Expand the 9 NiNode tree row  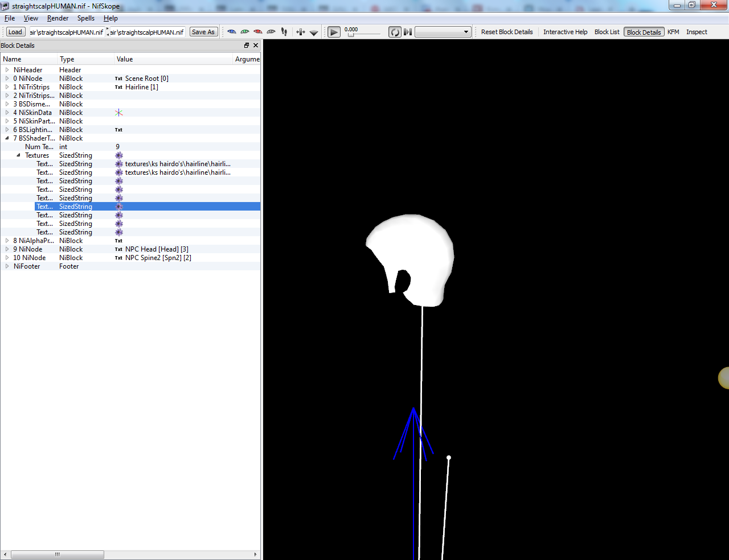click(7, 249)
